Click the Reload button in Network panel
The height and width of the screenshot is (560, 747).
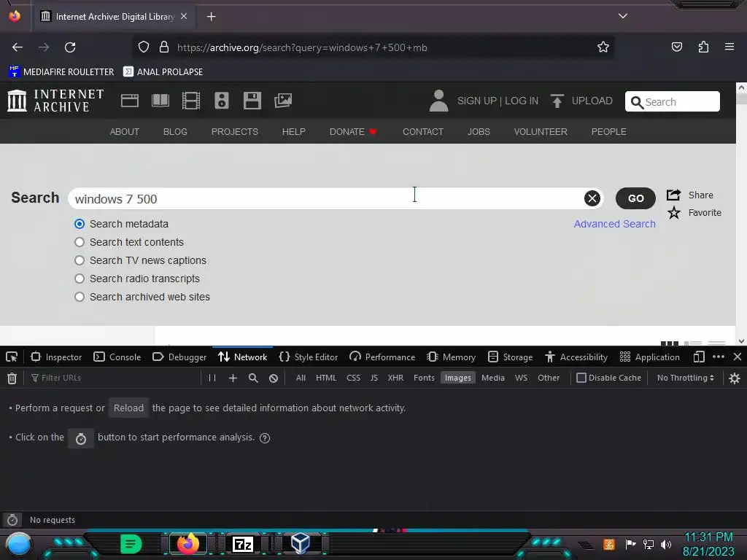pos(128,408)
